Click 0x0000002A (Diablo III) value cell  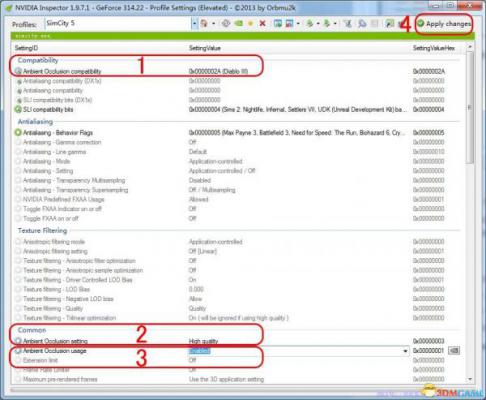tap(218, 71)
